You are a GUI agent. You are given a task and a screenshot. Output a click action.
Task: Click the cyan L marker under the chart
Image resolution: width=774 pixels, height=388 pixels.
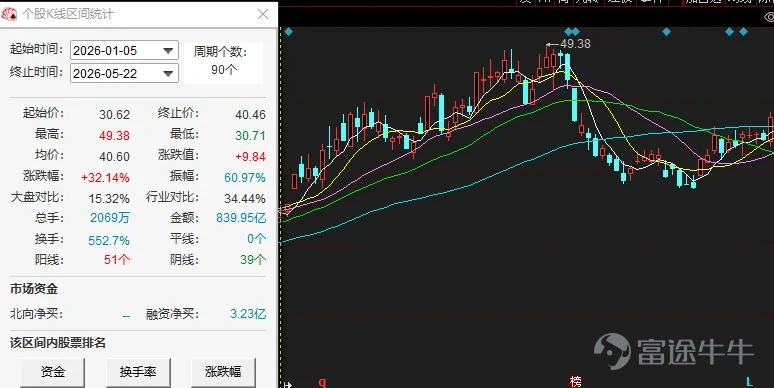pos(749,382)
